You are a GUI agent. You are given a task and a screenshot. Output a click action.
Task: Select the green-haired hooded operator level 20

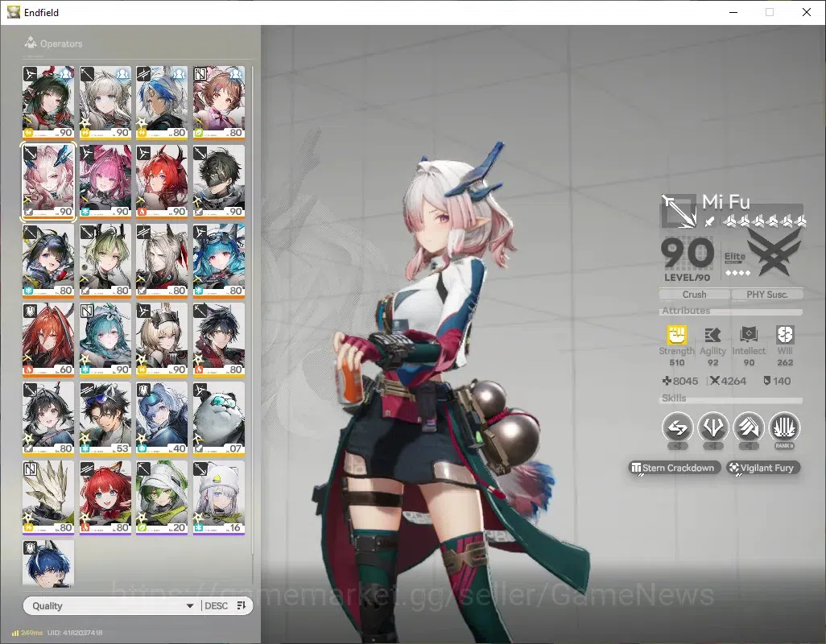[162, 497]
